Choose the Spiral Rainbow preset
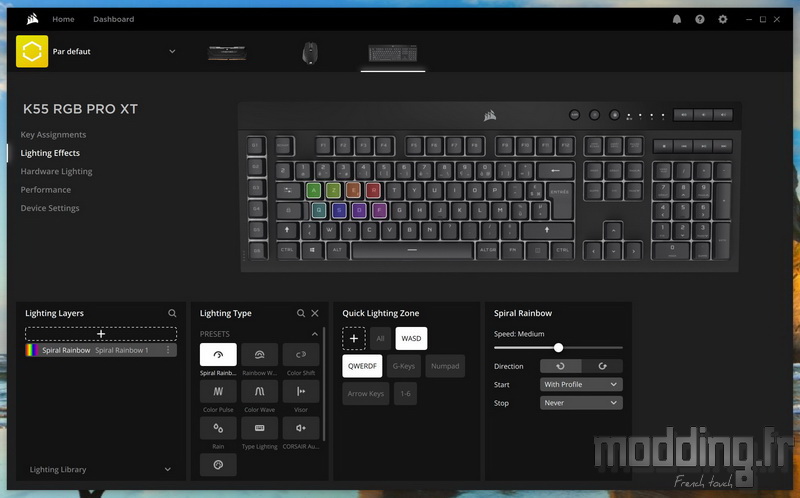This screenshot has width=800, height=498. [x=218, y=355]
